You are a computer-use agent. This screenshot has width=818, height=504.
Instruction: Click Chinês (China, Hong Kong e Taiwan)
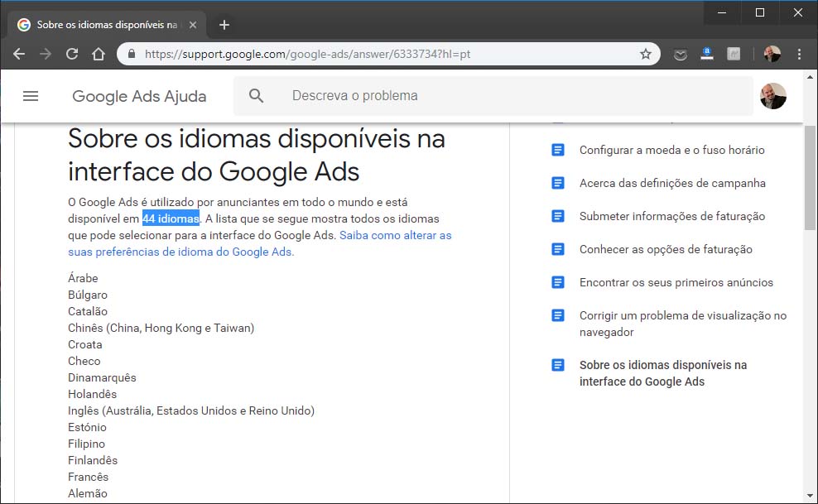point(161,328)
